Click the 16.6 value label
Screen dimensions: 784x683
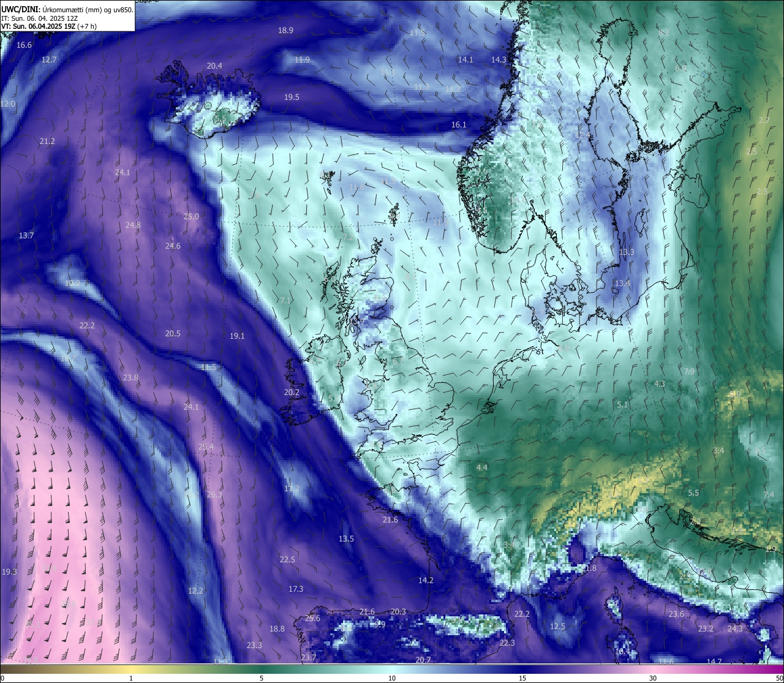tap(24, 45)
